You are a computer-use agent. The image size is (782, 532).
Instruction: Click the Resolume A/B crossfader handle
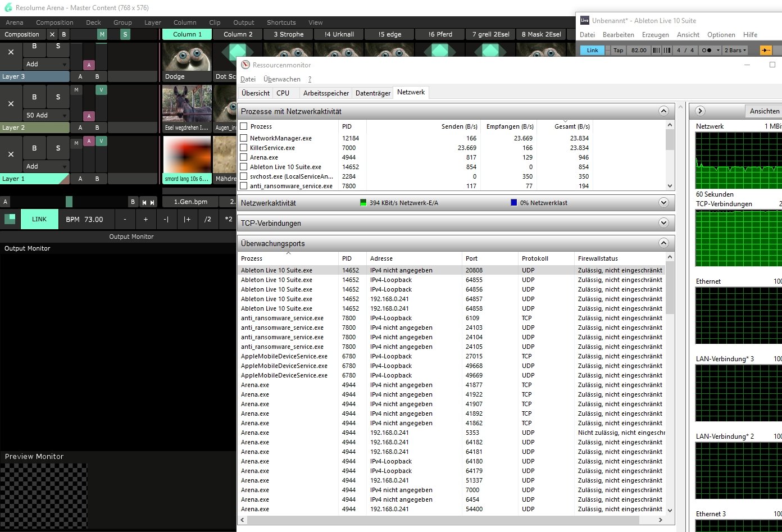point(69,202)
